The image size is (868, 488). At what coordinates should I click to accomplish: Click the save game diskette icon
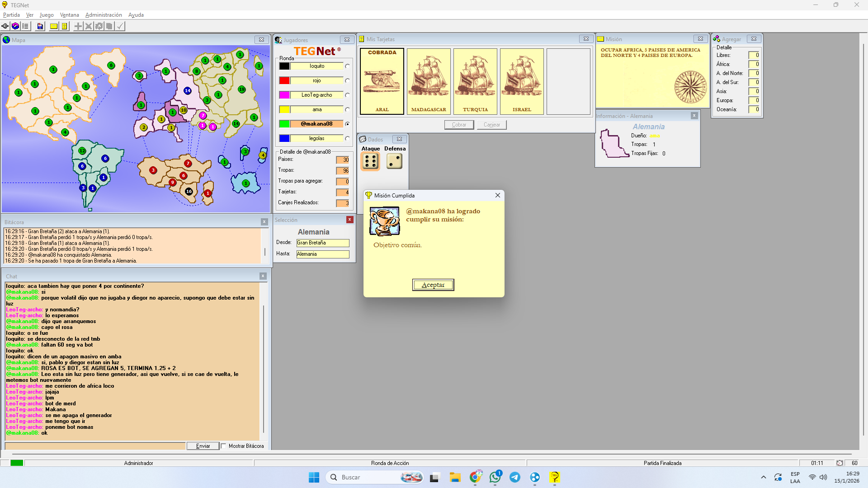(40, 26)
